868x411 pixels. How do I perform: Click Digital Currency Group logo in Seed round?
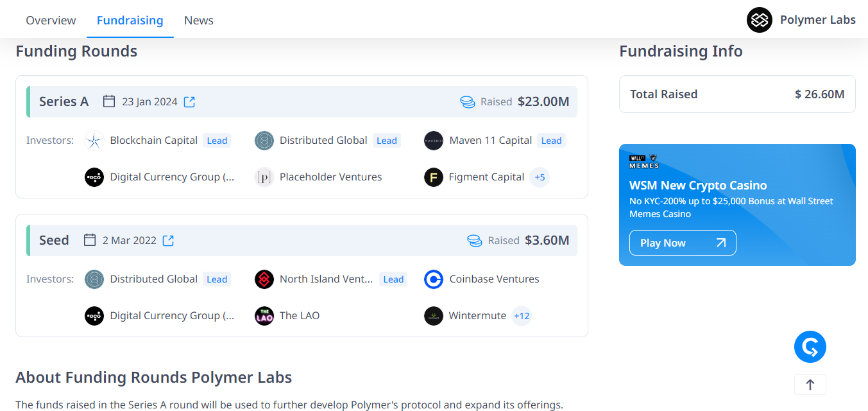click(x=94, y=316)
